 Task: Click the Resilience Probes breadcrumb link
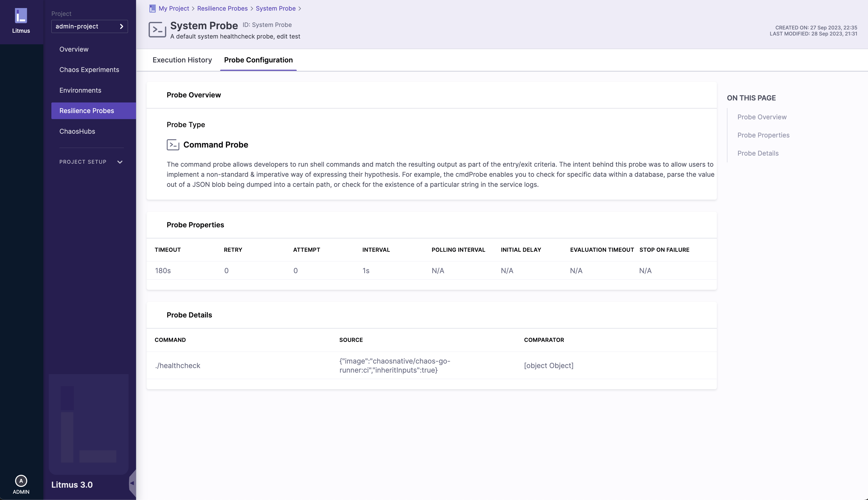[222, 9]
